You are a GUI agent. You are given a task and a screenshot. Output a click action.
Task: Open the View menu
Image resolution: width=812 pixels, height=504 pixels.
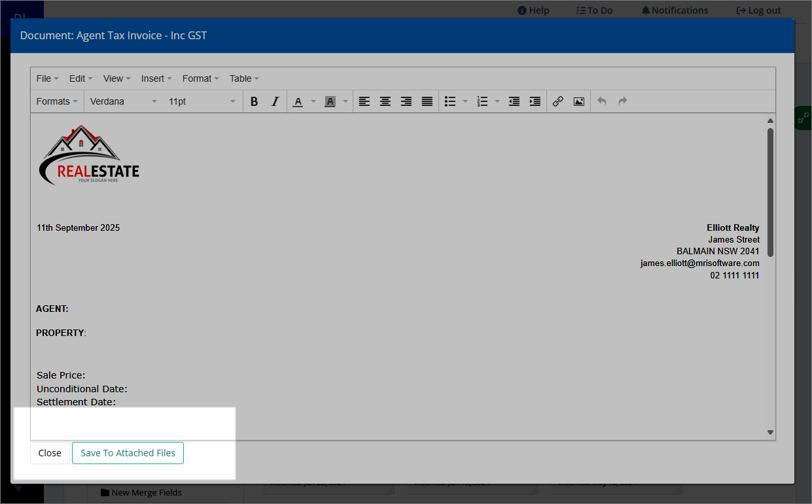coord(117,78)
